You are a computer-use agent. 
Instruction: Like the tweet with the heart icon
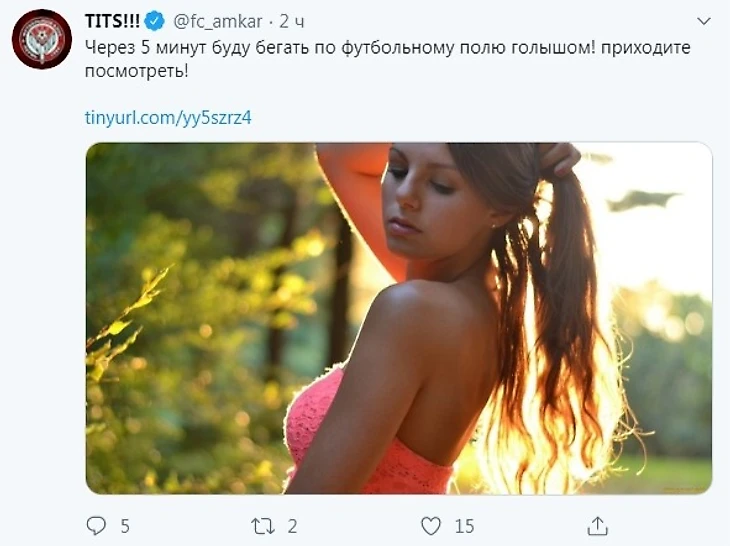430,525
